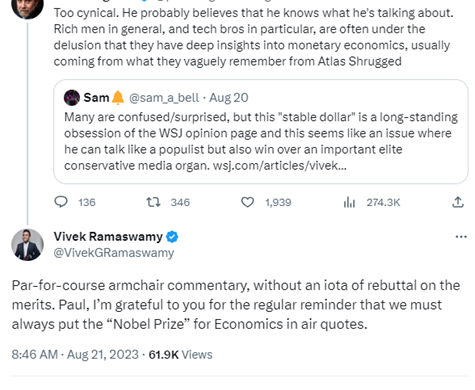The image size is (475, 390).
Task: Click the retweet arrows icon
Action: [153, 202]
